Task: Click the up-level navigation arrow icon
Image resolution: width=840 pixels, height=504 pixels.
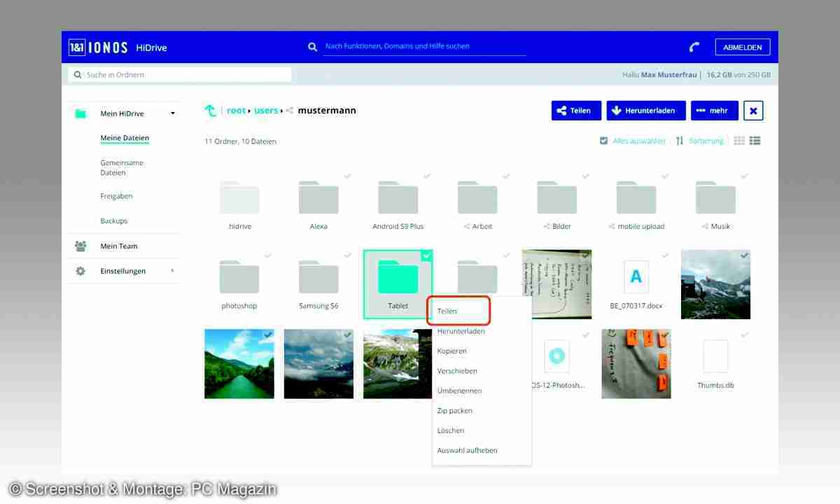Action: tap(210, 111)
